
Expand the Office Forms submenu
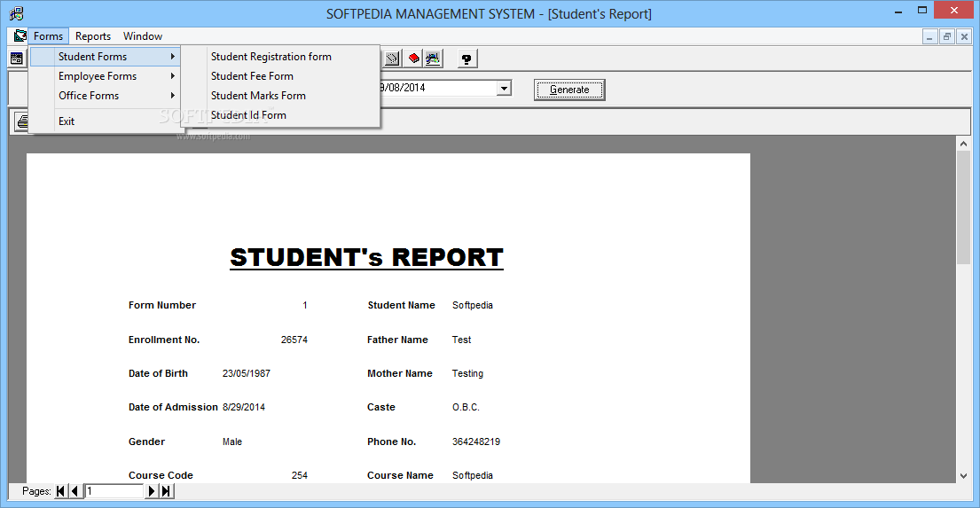(x=105, y=95)
